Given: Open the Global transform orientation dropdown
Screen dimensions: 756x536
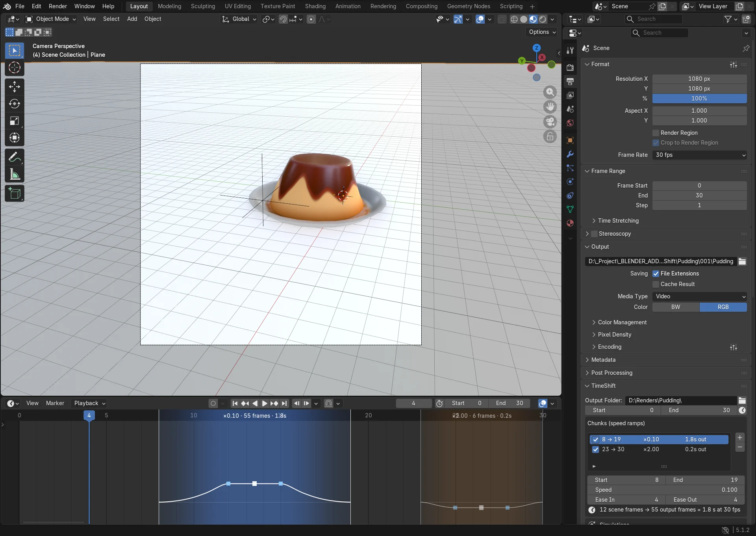Looking at the screenshot, I should (239, 19).
